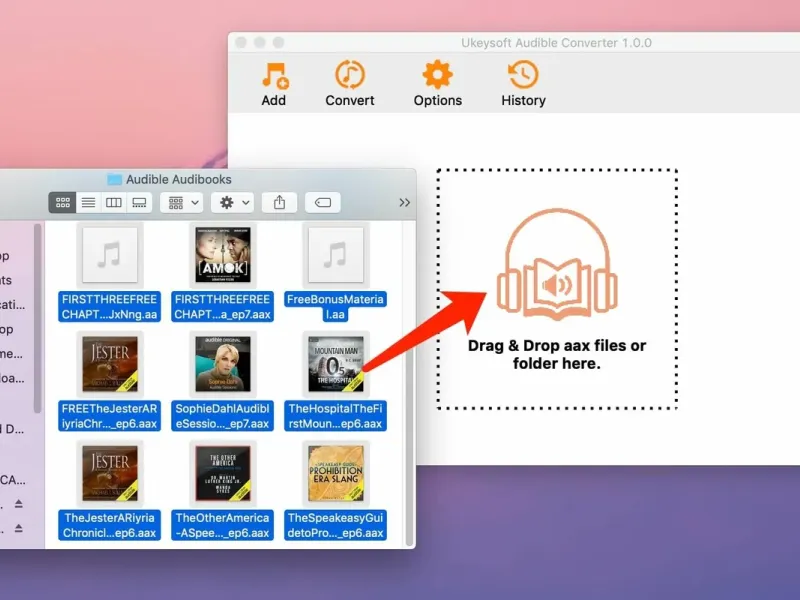Viewport: 800px width, 600px height.
Task: Click lower eject icon in Finder sidebar
Action: point(19,528)
